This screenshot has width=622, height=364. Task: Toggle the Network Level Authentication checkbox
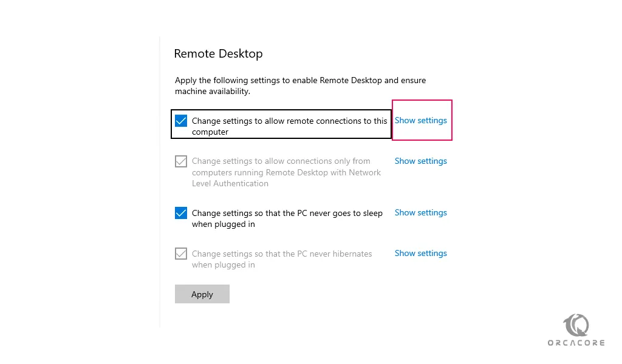pyautogui.click(x=181, y=161)
